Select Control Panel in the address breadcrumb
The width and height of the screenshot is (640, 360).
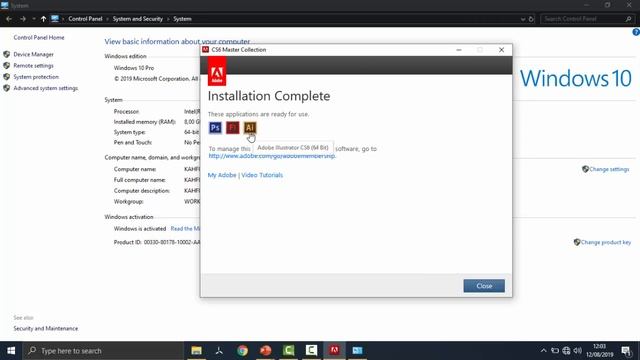click(85, 19)
